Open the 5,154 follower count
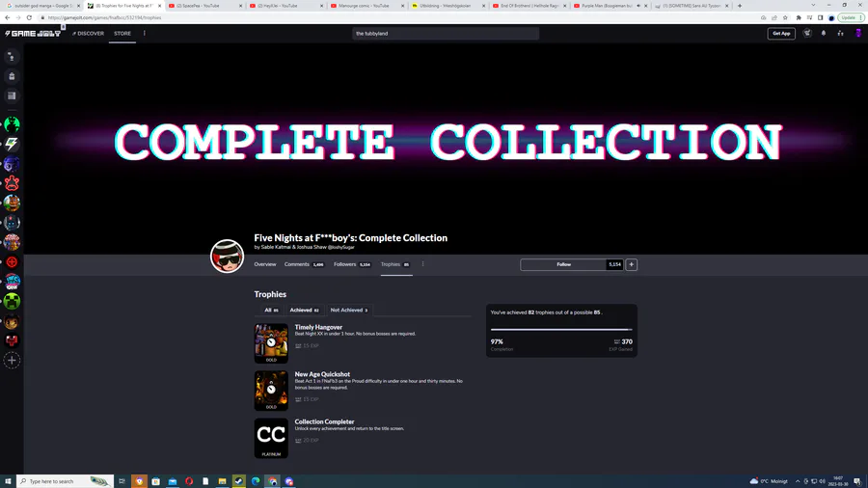868x488 pixels. coord(614,264)
